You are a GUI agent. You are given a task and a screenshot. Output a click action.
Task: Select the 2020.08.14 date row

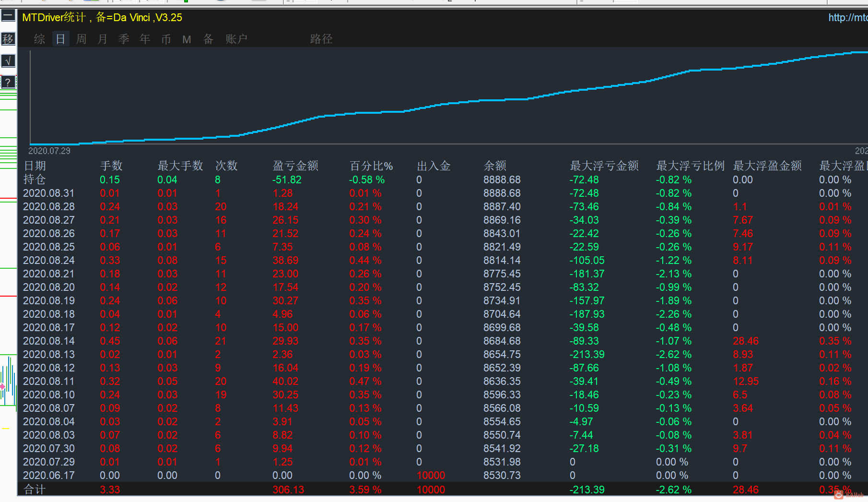[49, 341]
